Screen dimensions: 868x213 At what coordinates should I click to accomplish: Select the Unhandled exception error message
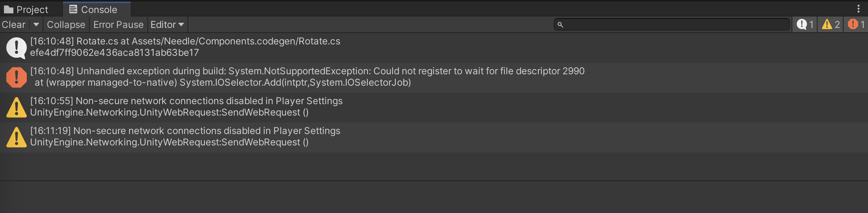pos(307,77)
